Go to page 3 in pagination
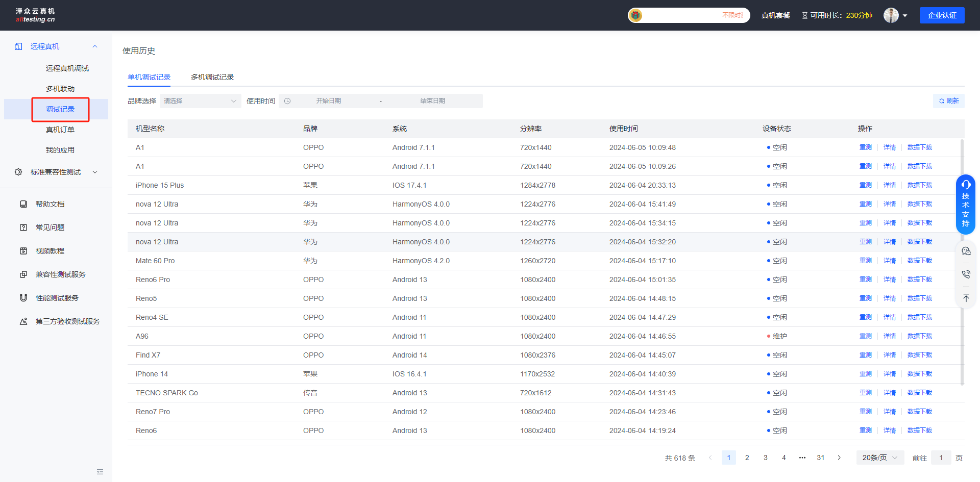Screen dimensions: 980x482 (x=765, y=458)
